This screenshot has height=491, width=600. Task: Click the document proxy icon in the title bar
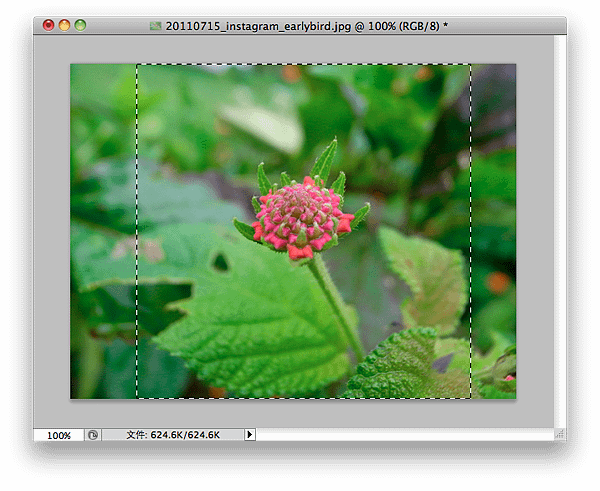tap(155, 26)
